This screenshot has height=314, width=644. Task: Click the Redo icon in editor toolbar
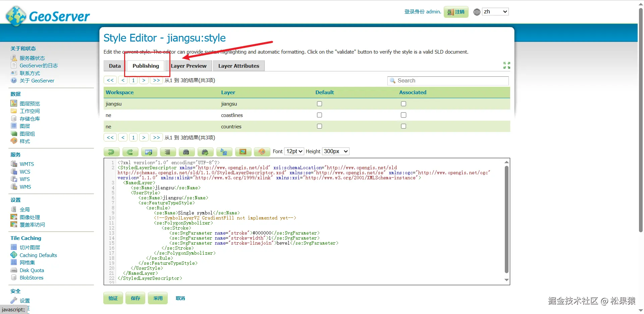130,152
